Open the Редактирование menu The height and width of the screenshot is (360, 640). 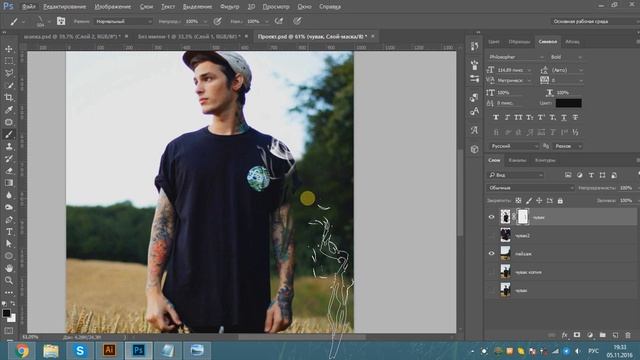pos(64,7)
